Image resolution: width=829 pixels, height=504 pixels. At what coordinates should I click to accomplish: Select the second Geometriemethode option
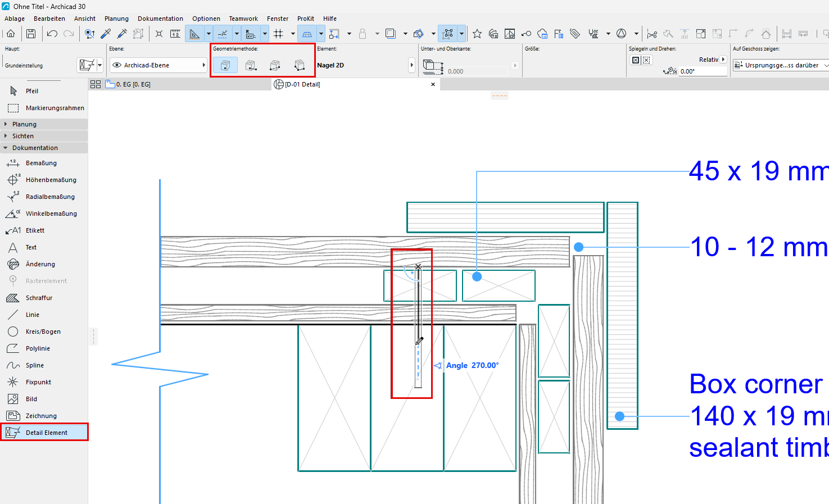(251, 66)
